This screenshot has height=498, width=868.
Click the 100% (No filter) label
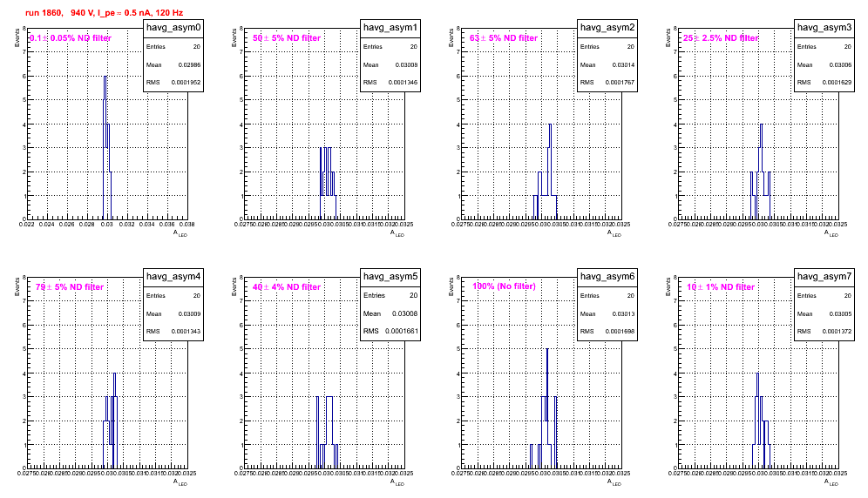coord(505,286)
